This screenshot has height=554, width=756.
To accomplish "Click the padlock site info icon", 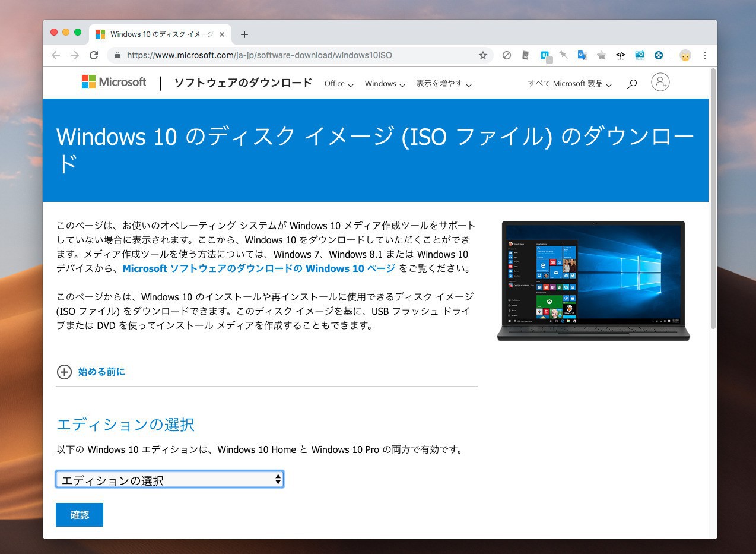I will click(x=117, y=55).
